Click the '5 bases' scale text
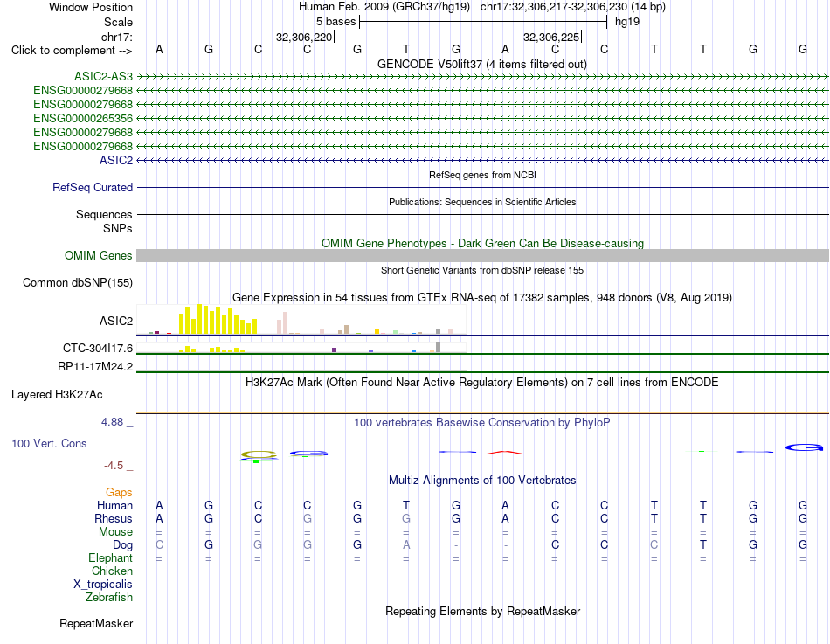830x644 pixels. click(336, 22)
